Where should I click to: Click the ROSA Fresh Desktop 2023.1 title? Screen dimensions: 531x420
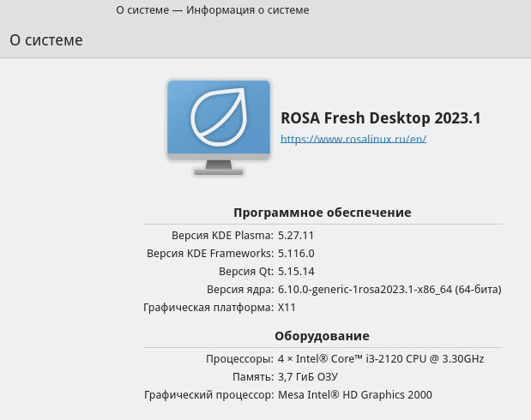pos(381,118)
